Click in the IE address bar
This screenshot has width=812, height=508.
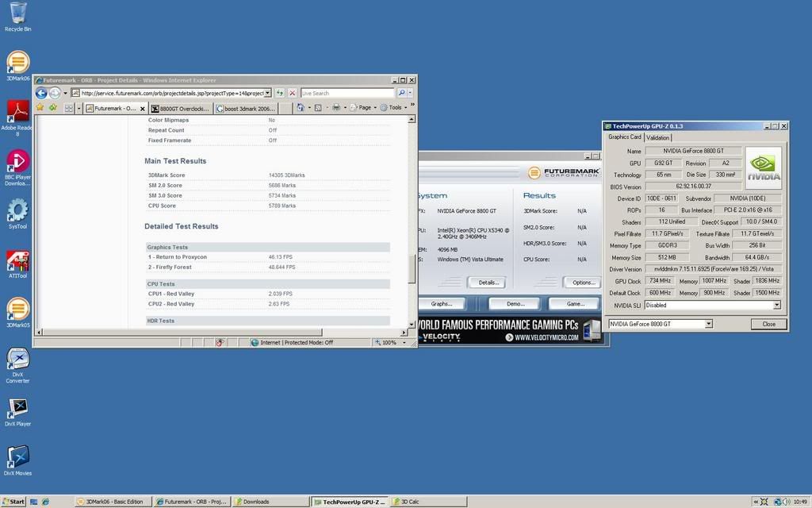pos(172,94)
